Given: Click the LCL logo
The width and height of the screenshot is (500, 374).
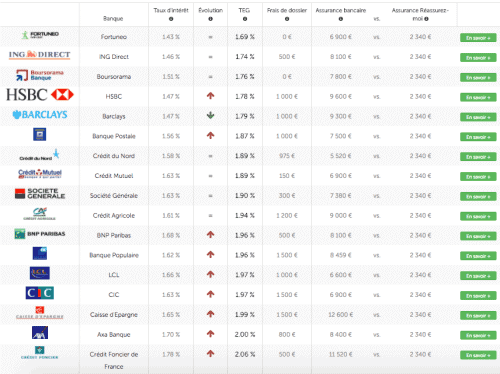Looking at the screenshot, I should pos(40,273).
